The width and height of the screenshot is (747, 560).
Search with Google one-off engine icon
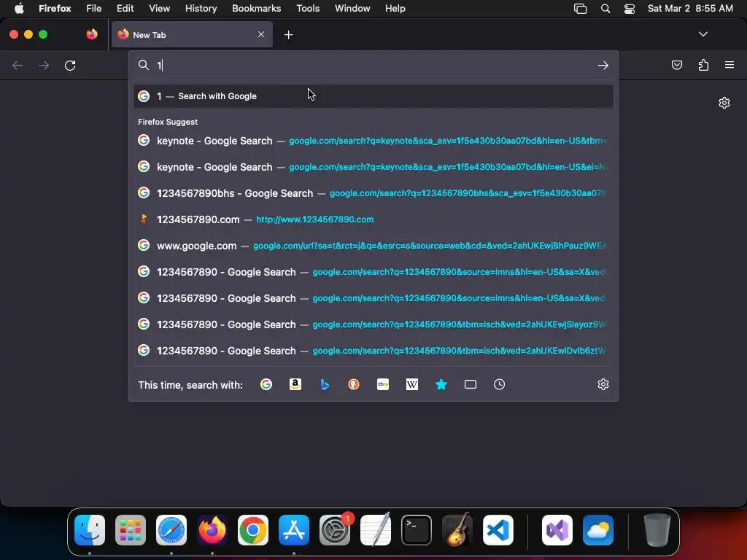pyautogui.click(x=266, y=384)
